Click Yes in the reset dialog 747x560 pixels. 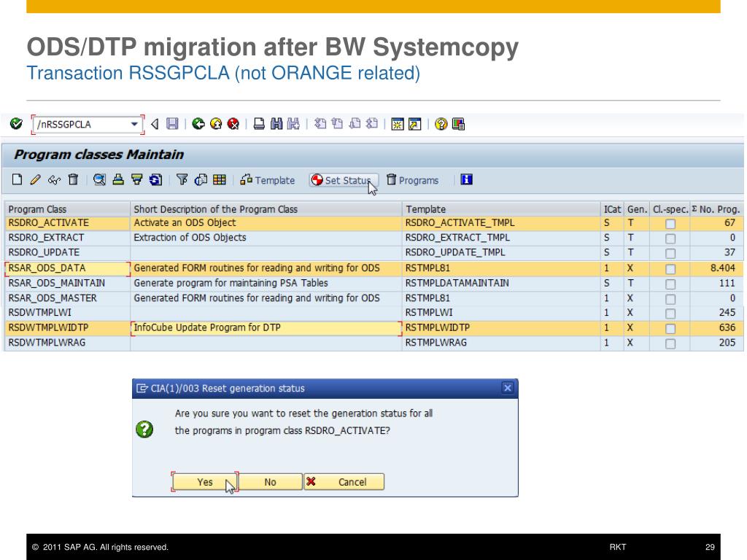pos(205,482)
